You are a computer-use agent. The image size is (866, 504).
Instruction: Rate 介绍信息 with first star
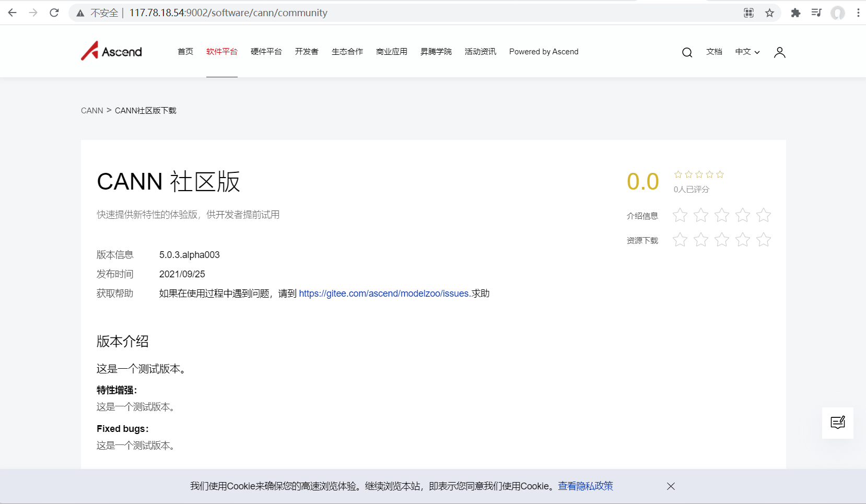pyautogui.click(x=680, y=215)
